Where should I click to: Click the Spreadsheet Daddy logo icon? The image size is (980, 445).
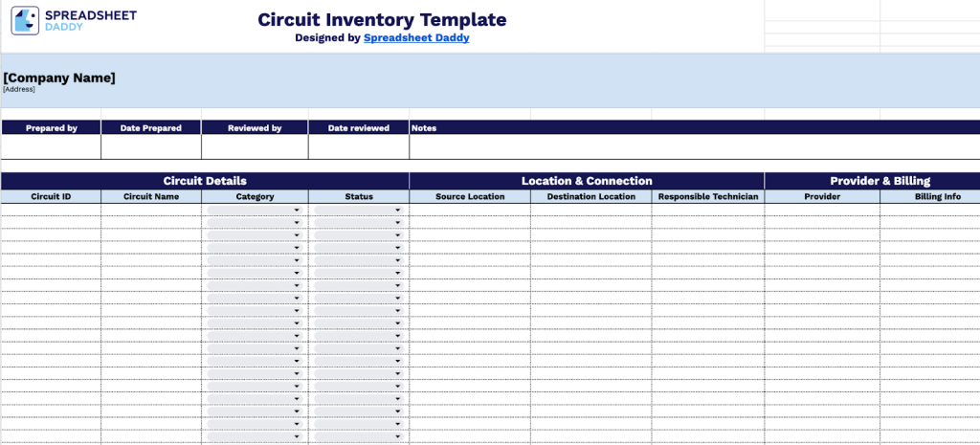click(25, 20)
